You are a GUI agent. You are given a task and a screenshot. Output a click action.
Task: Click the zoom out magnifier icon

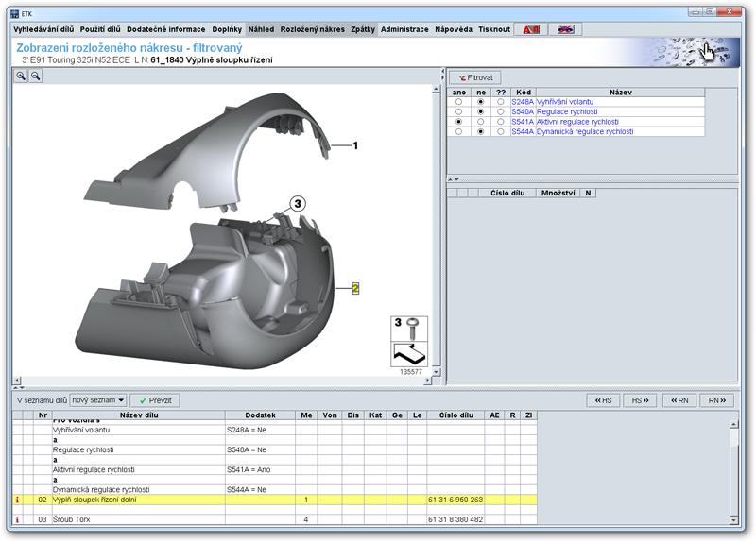coord(36,76)
